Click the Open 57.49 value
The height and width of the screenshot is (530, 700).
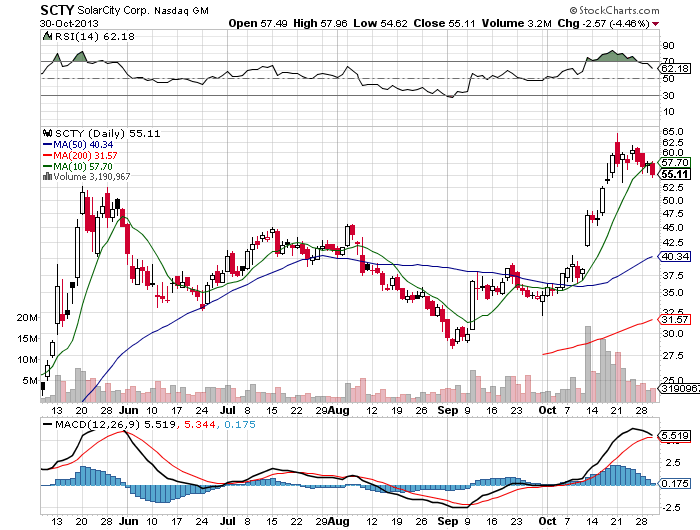[258, 23]
